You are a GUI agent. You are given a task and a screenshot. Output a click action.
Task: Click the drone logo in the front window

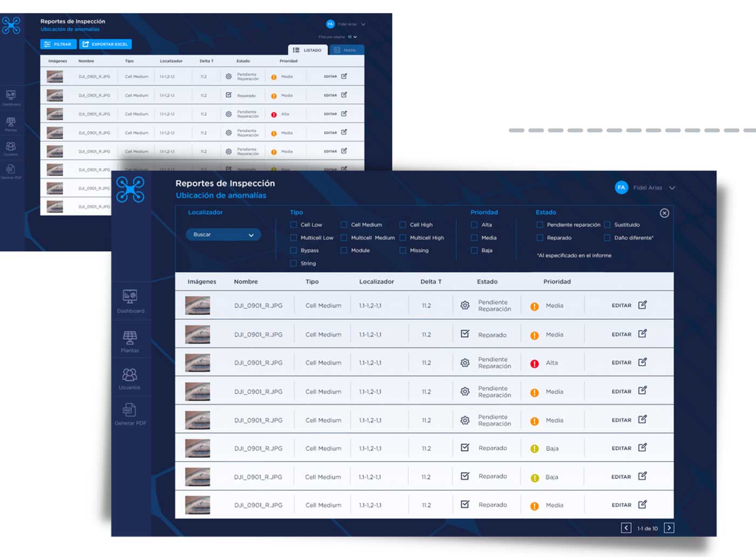pyautogui.click(x=130, y=190)
